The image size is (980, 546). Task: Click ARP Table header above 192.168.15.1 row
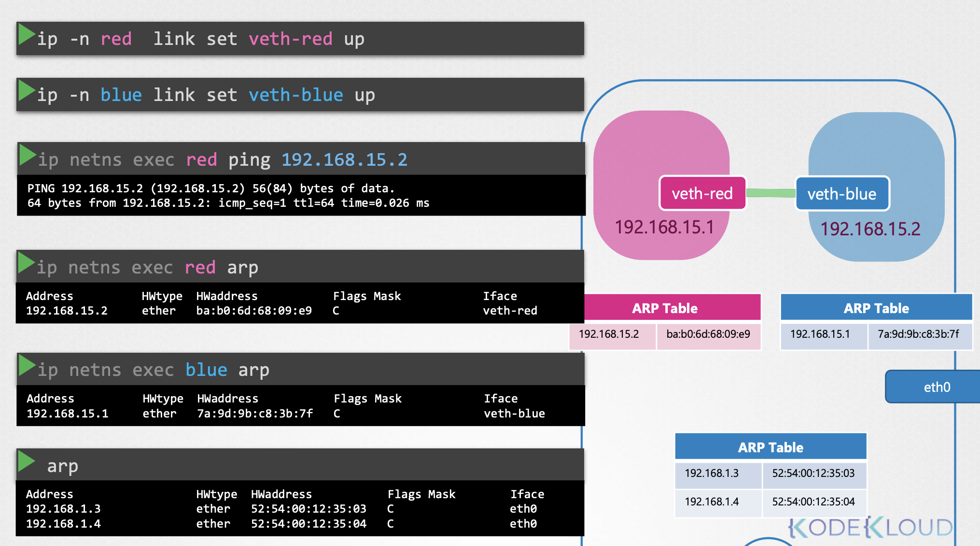[876, 307]
